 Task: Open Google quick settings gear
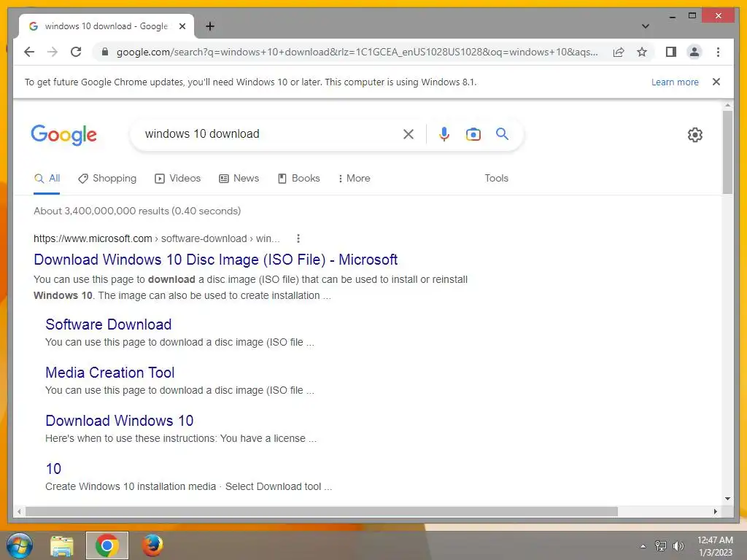point(694,135)
